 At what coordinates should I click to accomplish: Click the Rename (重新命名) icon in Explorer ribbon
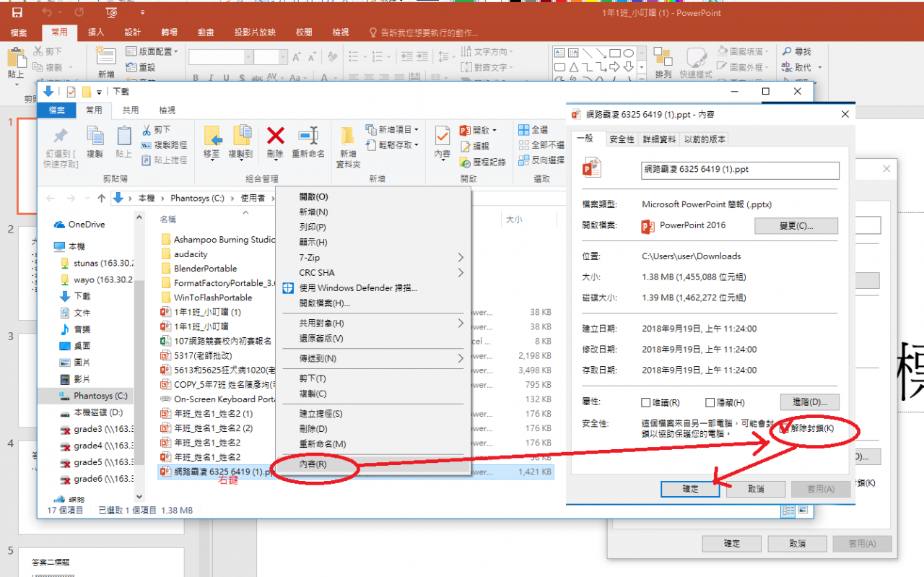coord(308,135)
